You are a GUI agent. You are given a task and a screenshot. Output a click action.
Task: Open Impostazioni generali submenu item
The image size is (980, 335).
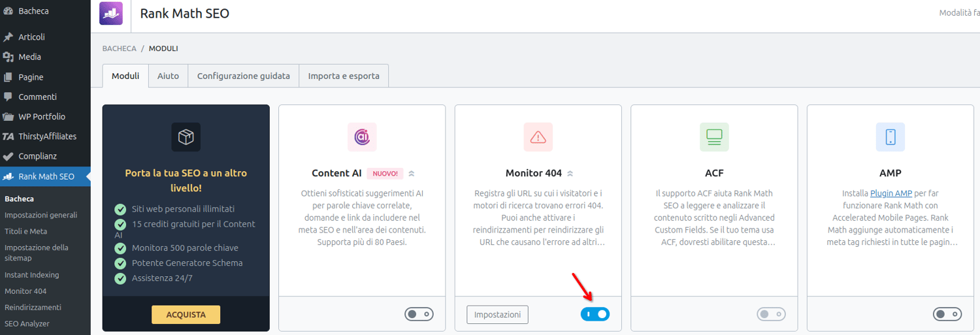pyautogui.click(x=41, y=215)
